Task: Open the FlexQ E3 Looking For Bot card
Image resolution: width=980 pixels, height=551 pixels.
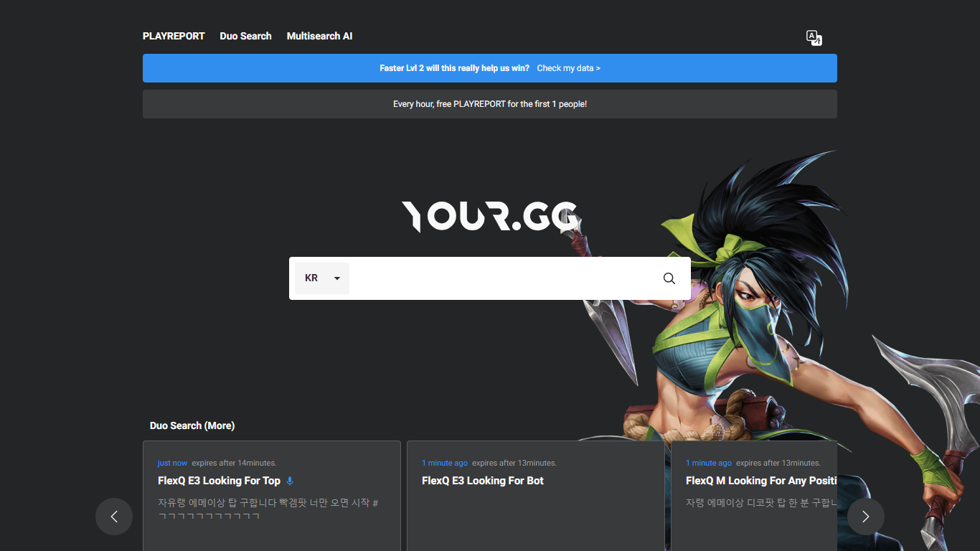Action: [x=536, y=496]
